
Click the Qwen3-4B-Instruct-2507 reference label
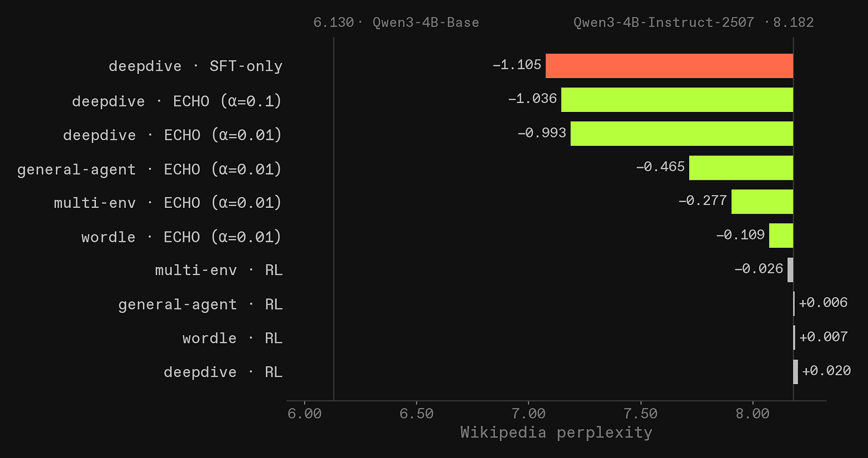tap(664, 23)
